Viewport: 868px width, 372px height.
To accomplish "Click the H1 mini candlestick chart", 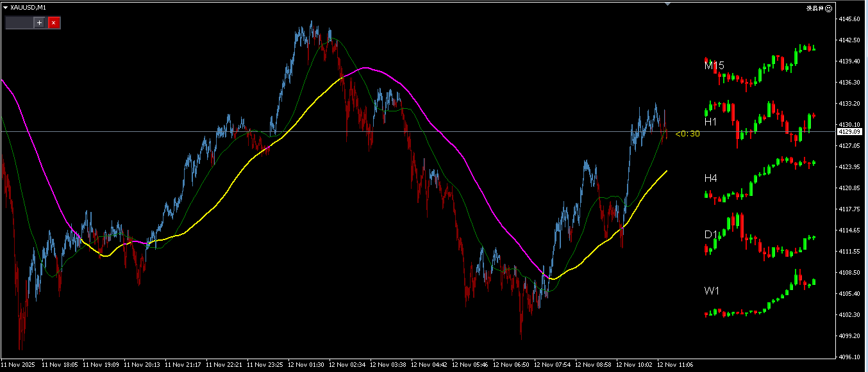I will click(760, 124).
